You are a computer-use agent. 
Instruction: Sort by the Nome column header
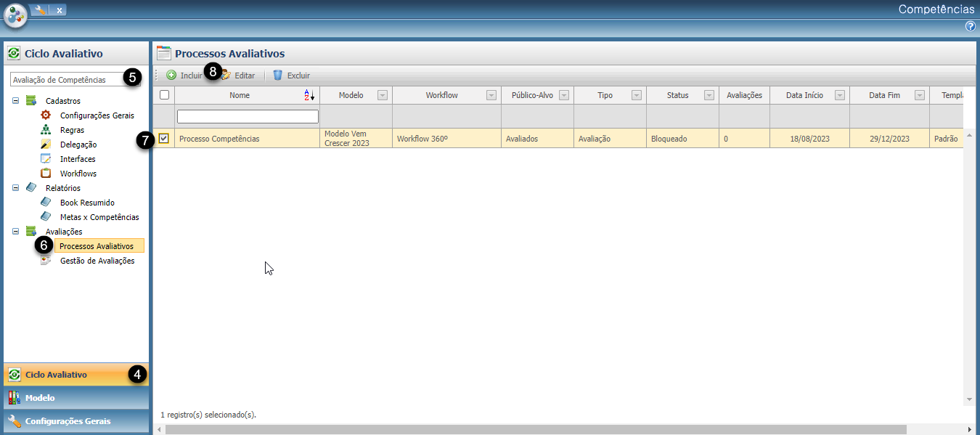(240, 95)
